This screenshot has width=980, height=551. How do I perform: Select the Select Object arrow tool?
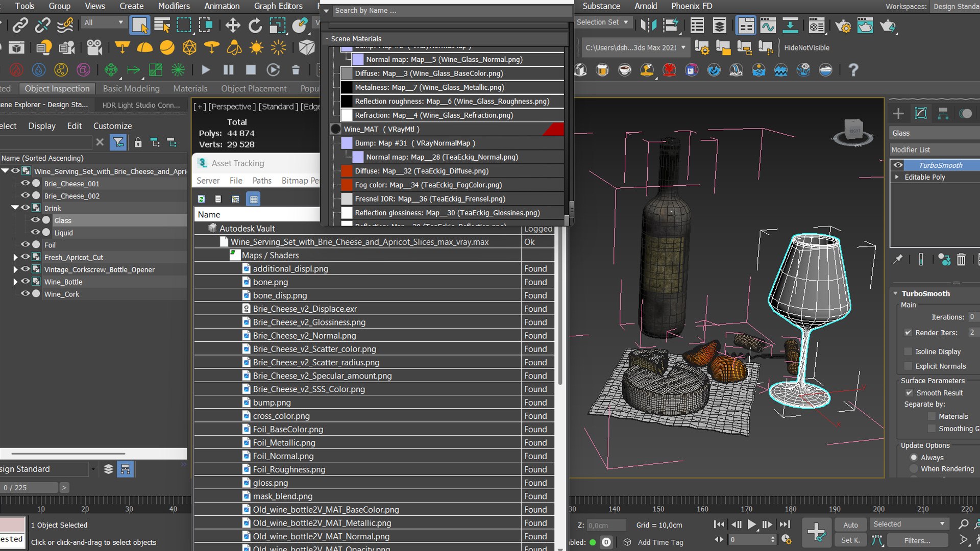tap(139, 26)
